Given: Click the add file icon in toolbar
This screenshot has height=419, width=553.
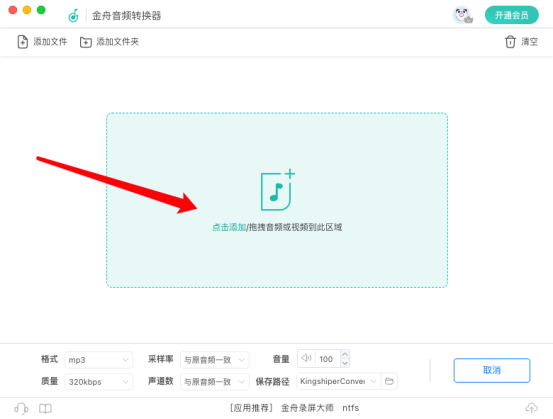Looking at the screenshot, I should tap(23, 42).
